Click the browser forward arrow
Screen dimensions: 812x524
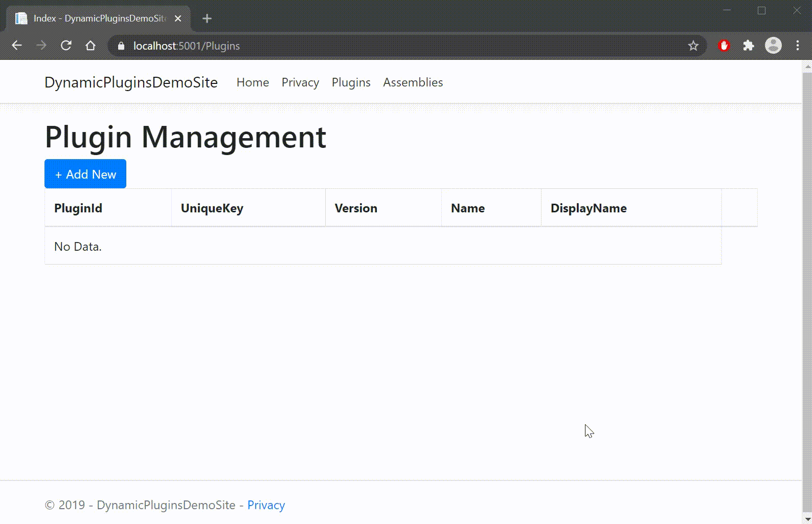point(41,46)
